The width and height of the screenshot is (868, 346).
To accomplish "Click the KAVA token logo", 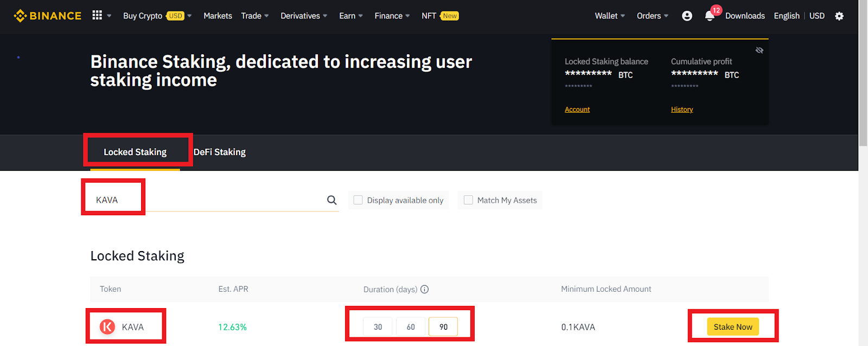I will pos(107,326).
